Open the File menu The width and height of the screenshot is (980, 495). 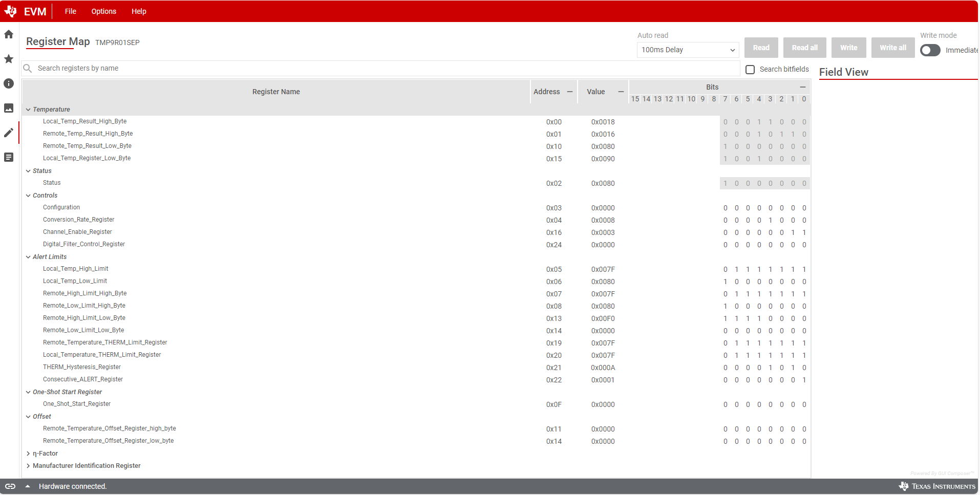pyautogui.click(x=71, y=11)
